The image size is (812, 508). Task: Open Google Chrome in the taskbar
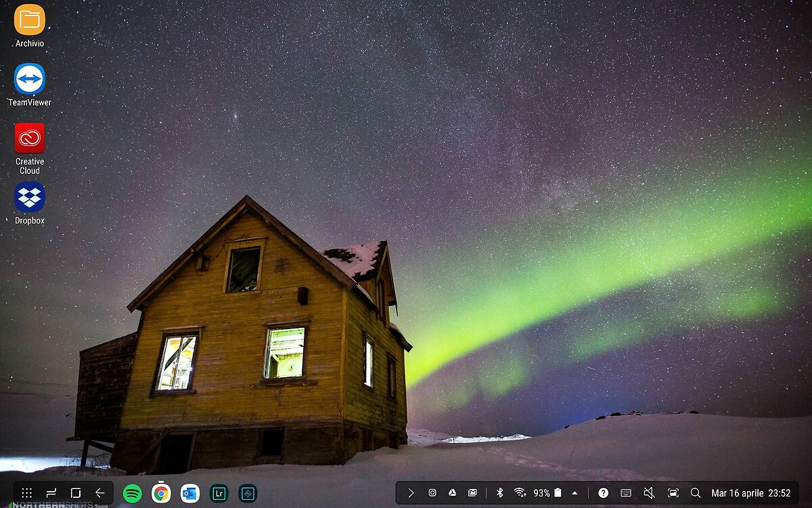161,493
